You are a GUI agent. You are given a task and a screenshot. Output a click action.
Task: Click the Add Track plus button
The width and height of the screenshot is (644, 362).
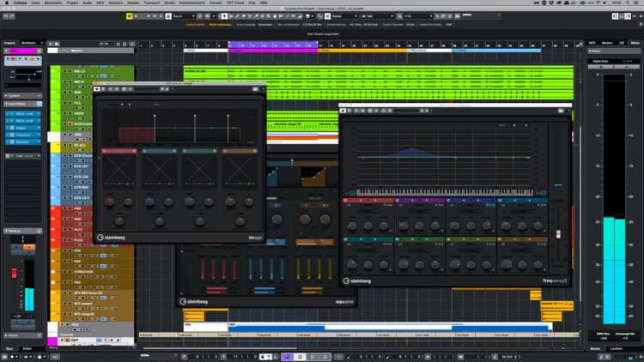click(51, 44)
